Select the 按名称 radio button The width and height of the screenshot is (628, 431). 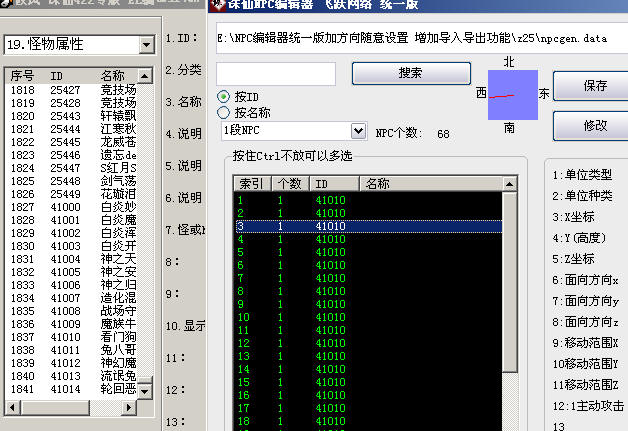[224, 113]
